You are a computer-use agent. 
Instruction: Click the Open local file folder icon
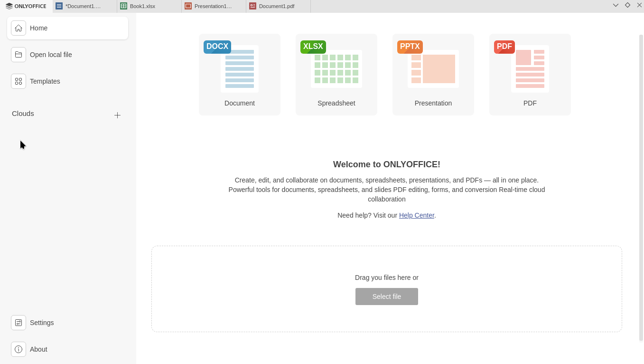coord(19,55)
